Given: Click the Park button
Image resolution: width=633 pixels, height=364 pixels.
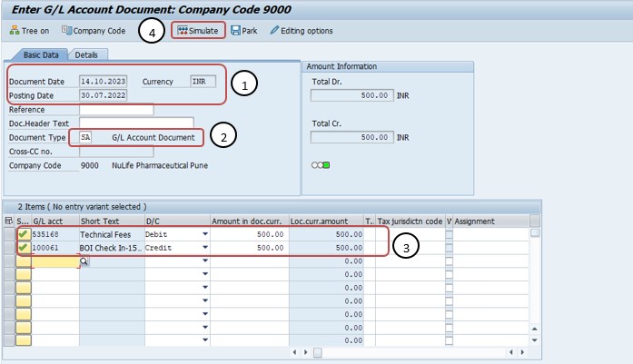Looking at the screenshot, I should tap(243, 31).
